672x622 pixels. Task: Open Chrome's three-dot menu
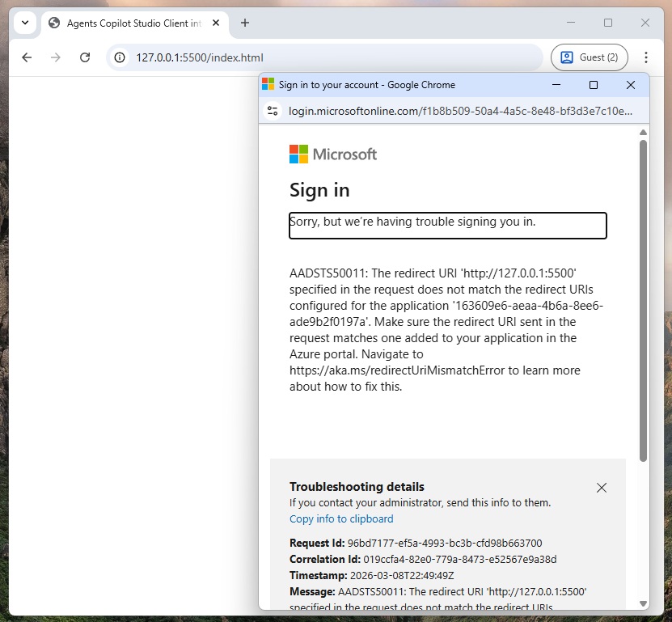tap(646, 57)
